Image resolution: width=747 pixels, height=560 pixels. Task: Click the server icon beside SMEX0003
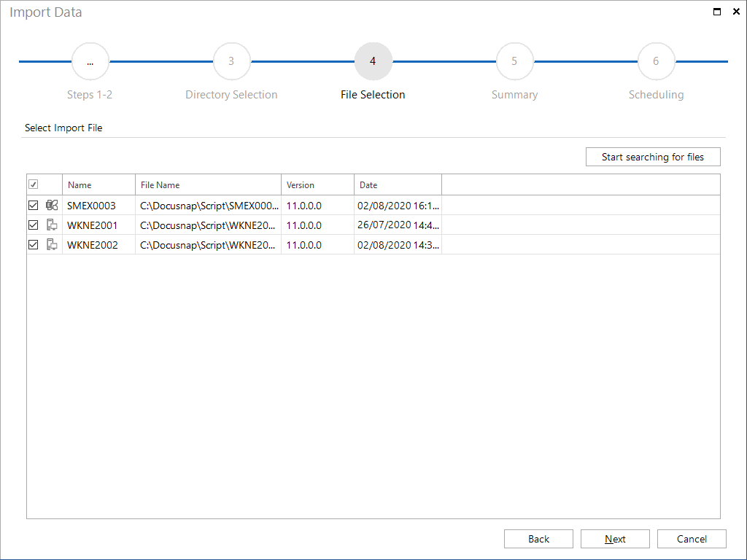(52, 205)
